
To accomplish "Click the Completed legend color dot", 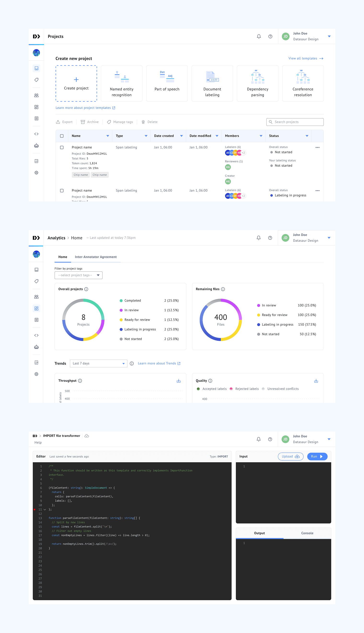I will point(121,301).
